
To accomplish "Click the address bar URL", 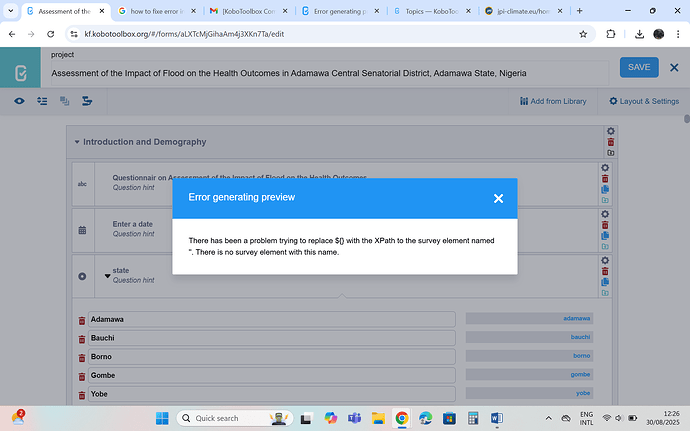I will [x=184, y=34].
